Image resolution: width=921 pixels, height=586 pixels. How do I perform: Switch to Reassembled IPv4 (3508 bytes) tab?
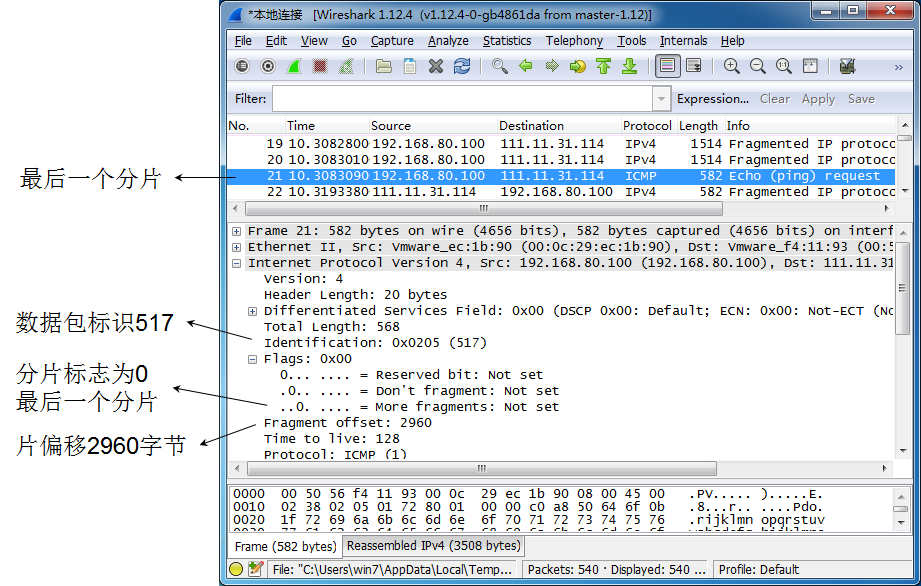coord(433,545)
